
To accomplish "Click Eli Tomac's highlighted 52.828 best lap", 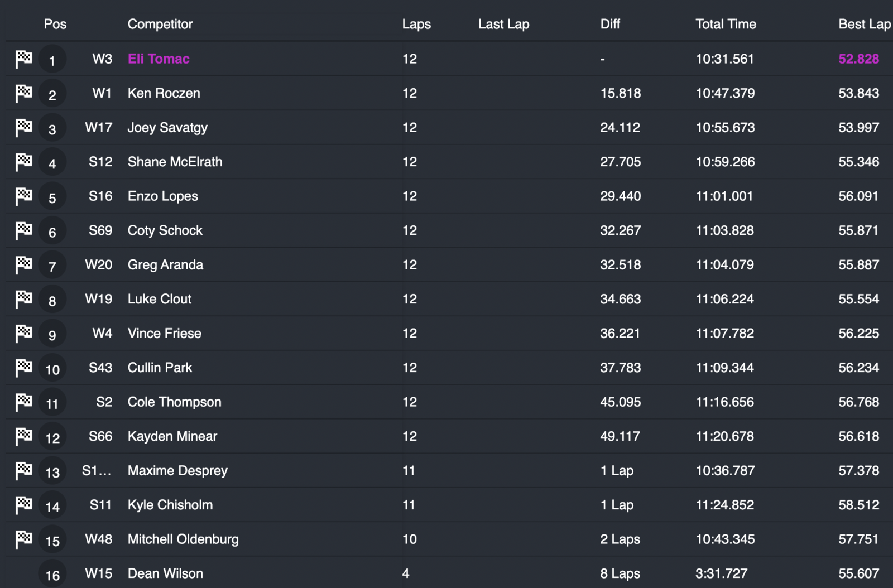I will [x=858, y=59].
